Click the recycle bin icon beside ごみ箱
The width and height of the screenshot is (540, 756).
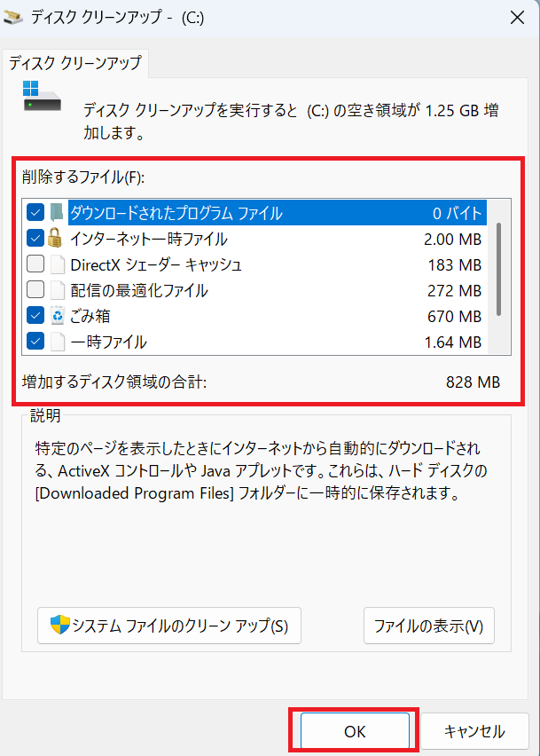pyautogui.click(x=57, y=316)
